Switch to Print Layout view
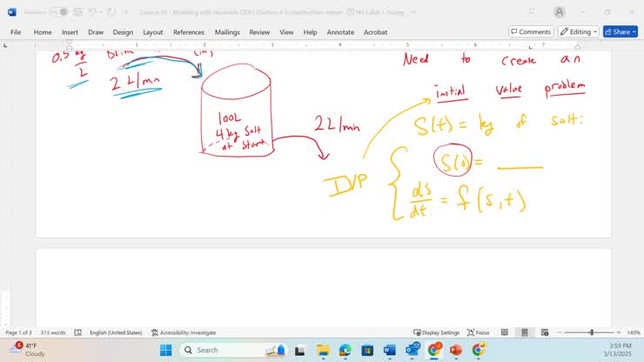 [525, 332]
